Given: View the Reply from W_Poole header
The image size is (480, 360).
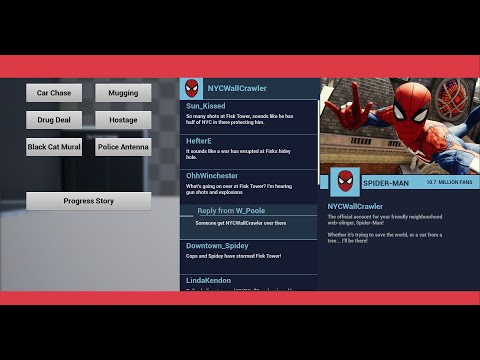Looking at the screenshot, I should (231, 211).
